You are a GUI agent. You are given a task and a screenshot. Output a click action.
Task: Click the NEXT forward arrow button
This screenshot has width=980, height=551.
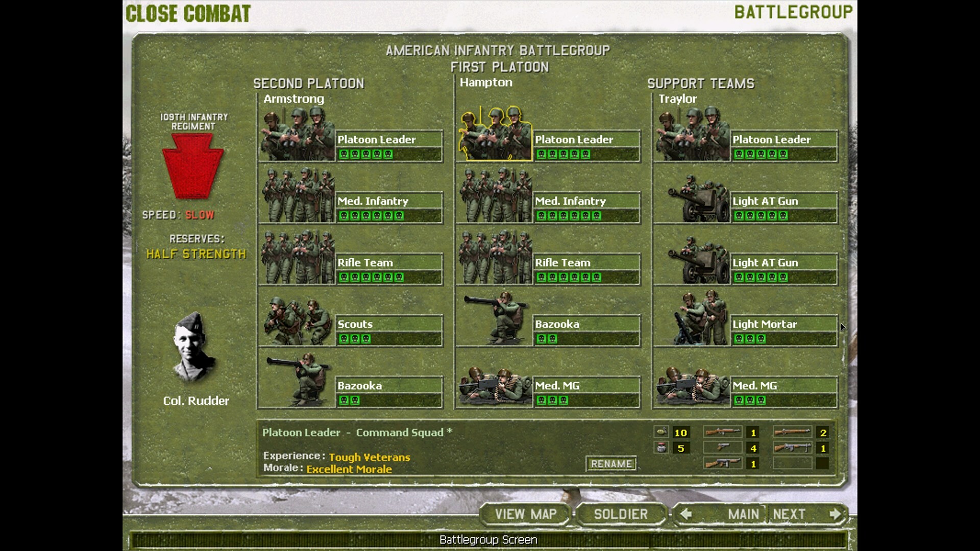click(x=835, y=514)
